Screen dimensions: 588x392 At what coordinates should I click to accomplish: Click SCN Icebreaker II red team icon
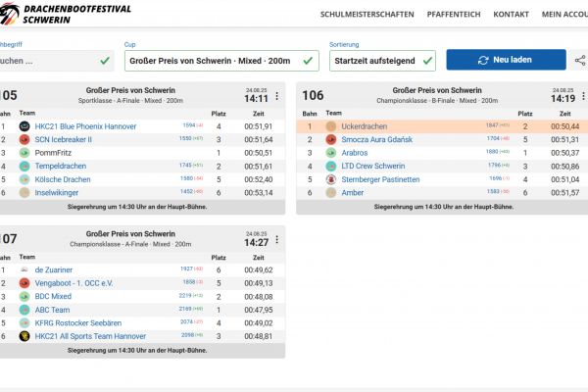click(x=24, y=139)
